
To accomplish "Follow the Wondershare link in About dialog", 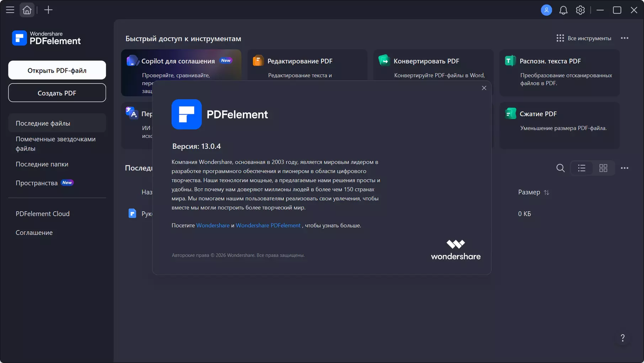I will coord(213,225).
